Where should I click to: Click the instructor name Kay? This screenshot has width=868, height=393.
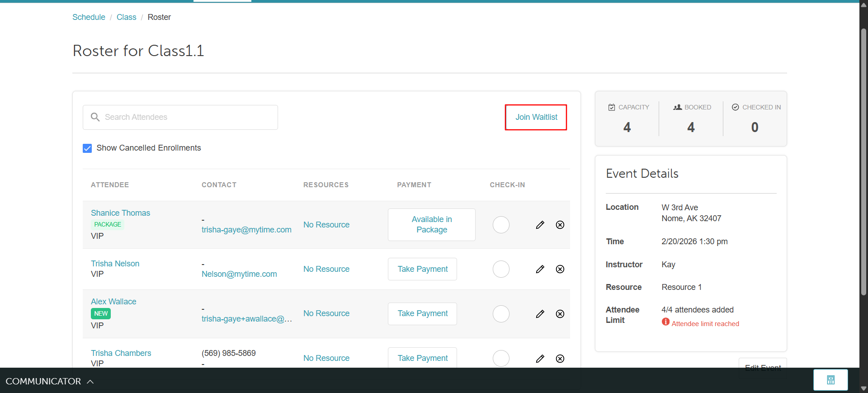pyautogui.click(x=668, y=265)
